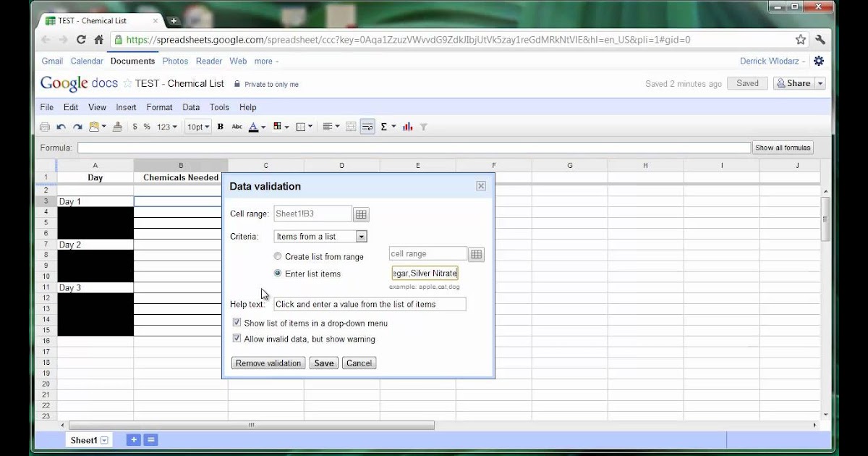Open the more dropdown in Google bar
Viewport: 868px width, 456px height.
click(x=266, y=62)
